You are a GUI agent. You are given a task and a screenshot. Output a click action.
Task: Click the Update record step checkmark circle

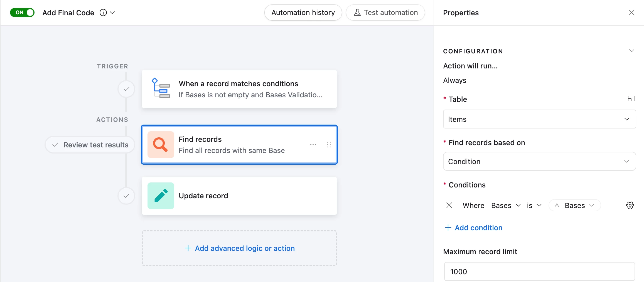pyautogui.click(x=126, y=196)
